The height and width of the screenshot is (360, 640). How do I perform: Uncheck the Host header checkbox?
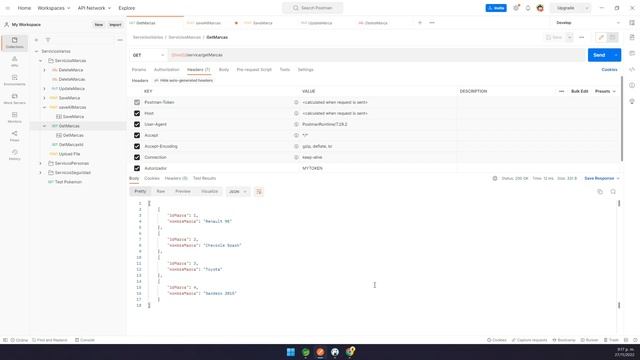pyautogui.click(x=137, y=113)
